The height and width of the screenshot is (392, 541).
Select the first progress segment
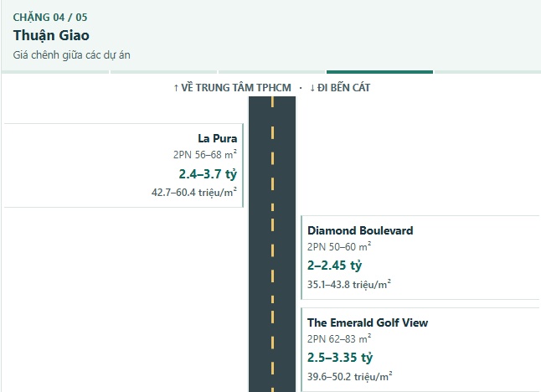55,72
